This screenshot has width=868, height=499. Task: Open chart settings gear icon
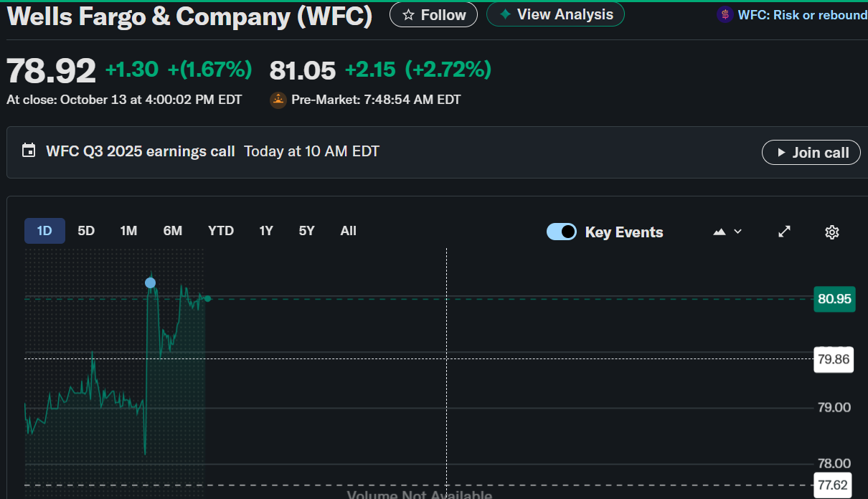tap(832, 232)
